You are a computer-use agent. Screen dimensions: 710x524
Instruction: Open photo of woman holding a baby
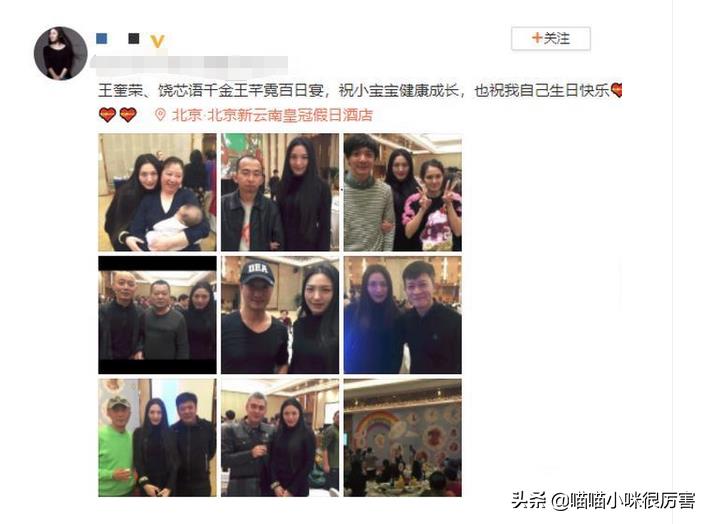click(157, 192)
